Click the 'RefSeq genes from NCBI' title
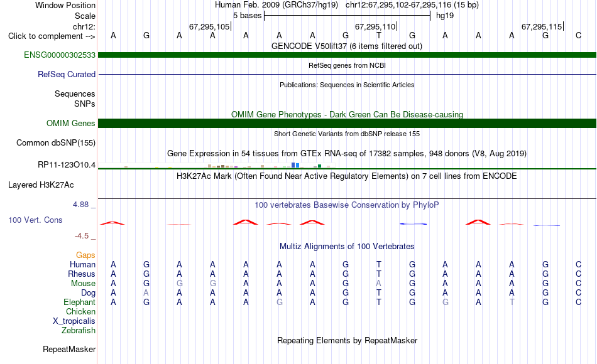 coord(347,65)
